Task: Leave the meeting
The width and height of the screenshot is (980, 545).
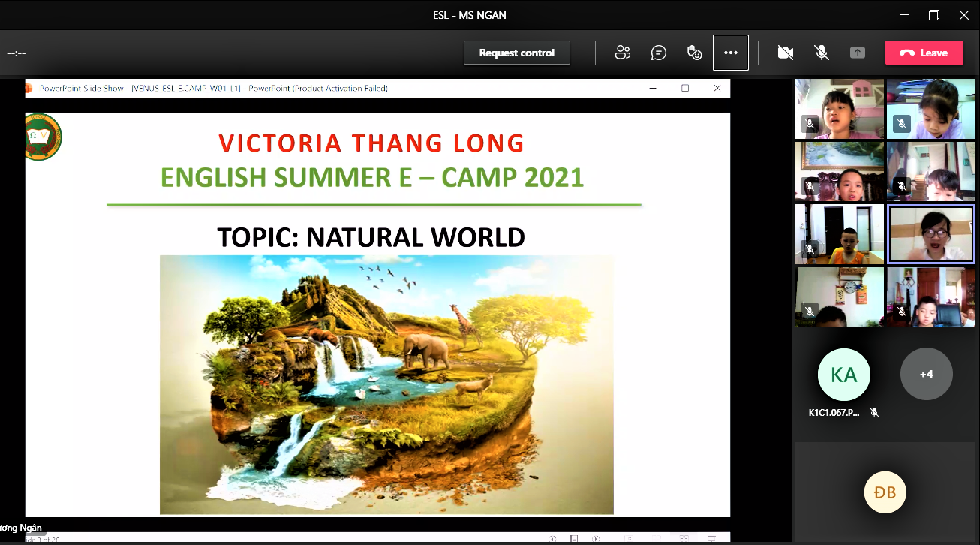Action: pyautogui.click(x=924, y=53)
